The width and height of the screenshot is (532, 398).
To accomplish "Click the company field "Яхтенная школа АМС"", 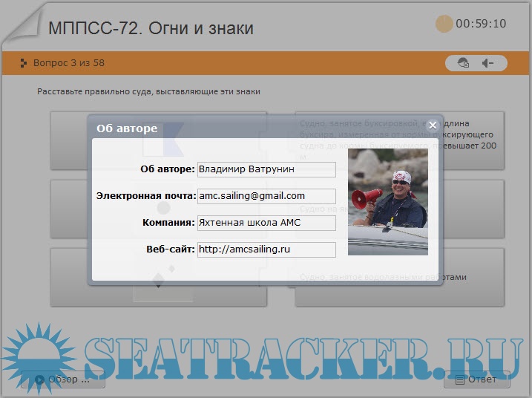I will [266, 223].
